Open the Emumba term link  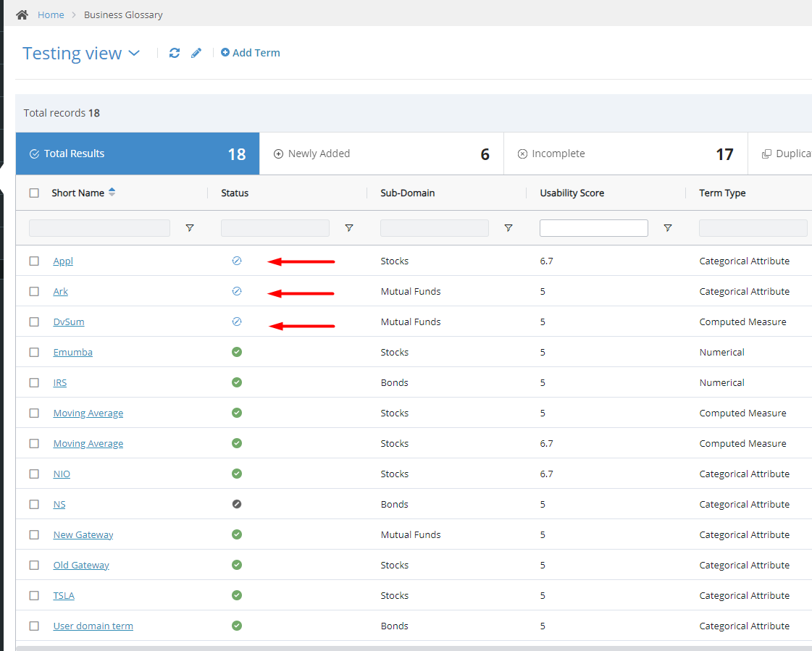tap(73, 352)
